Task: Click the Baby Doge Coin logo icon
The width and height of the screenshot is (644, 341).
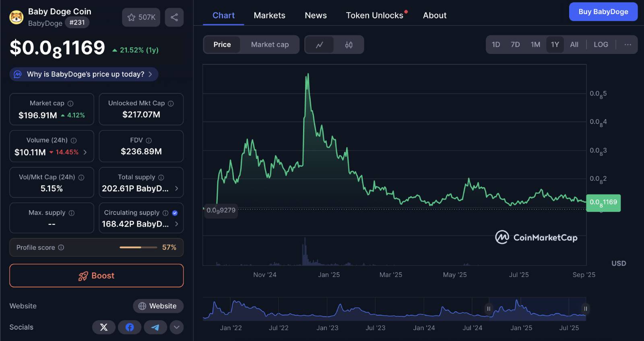Action: click(x=17, y=17)
